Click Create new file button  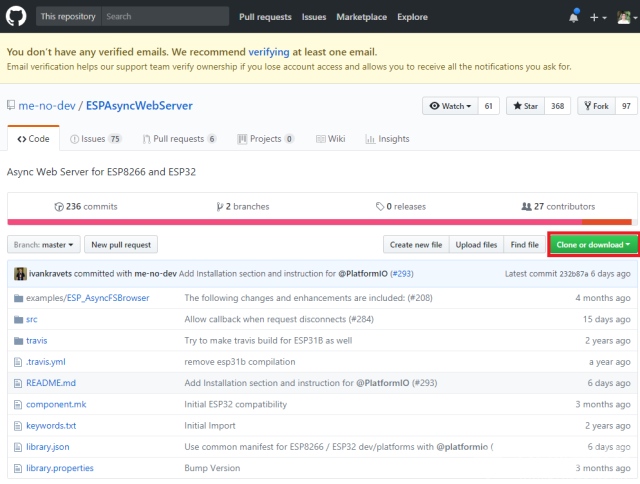[416, 244]
